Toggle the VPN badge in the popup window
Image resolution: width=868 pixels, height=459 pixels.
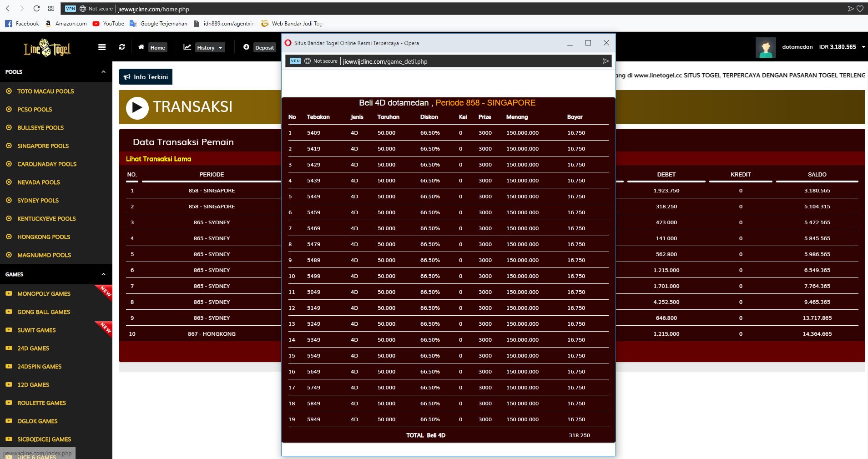coord(295,61)
